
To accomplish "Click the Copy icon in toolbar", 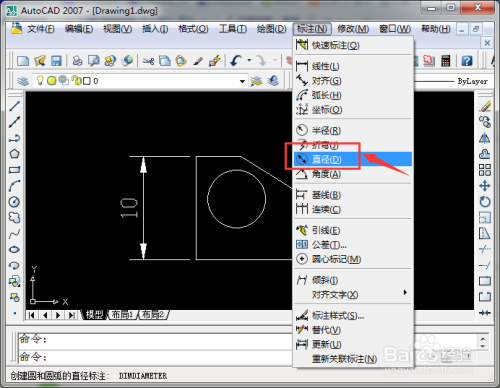I will pyautogui.click(x=165, y=61).
